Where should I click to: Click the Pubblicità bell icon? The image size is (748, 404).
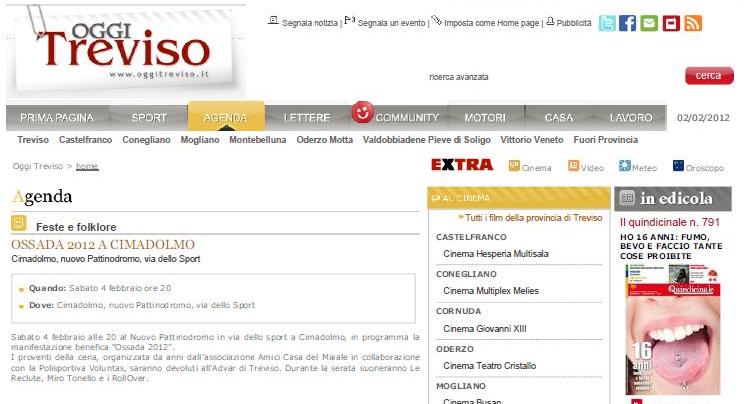550,21
